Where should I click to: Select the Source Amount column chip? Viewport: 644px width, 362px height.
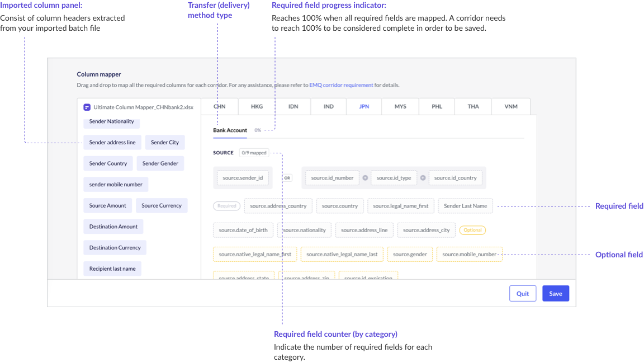click(x=107, y=205)
